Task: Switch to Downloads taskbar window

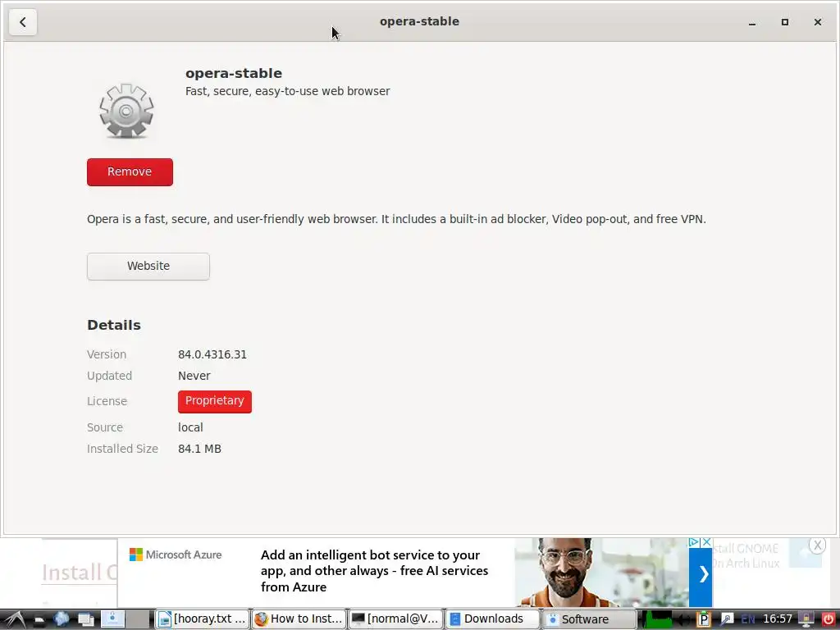Action: pyautogui.click(x=493, y=619)
